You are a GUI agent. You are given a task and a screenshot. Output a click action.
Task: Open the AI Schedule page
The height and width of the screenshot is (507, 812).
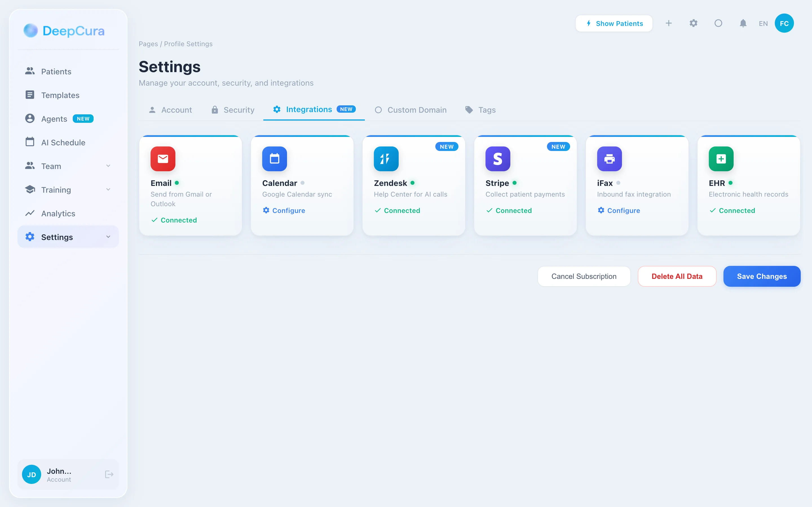[63, 142]
